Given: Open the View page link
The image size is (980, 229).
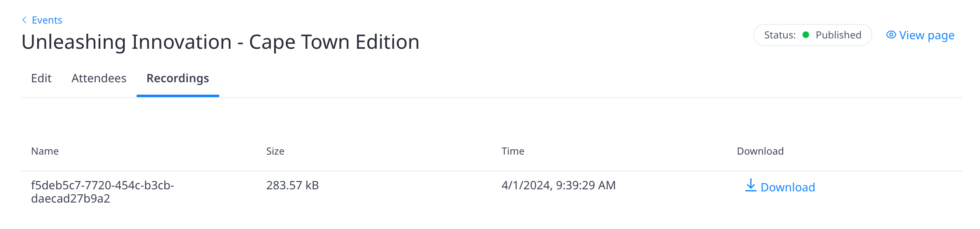Looking at the screenshot, I should (920, 35).
